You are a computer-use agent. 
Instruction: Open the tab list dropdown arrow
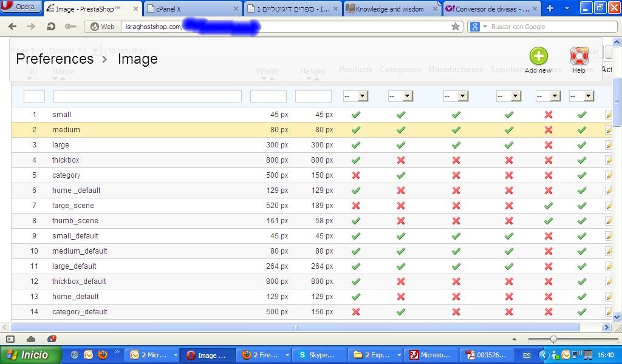pos(567,8)
